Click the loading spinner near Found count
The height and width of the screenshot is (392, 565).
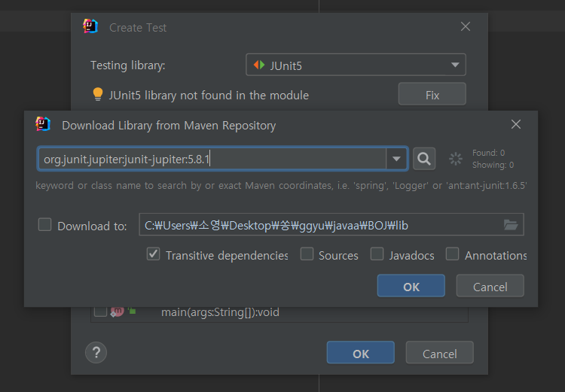point(456,159)
